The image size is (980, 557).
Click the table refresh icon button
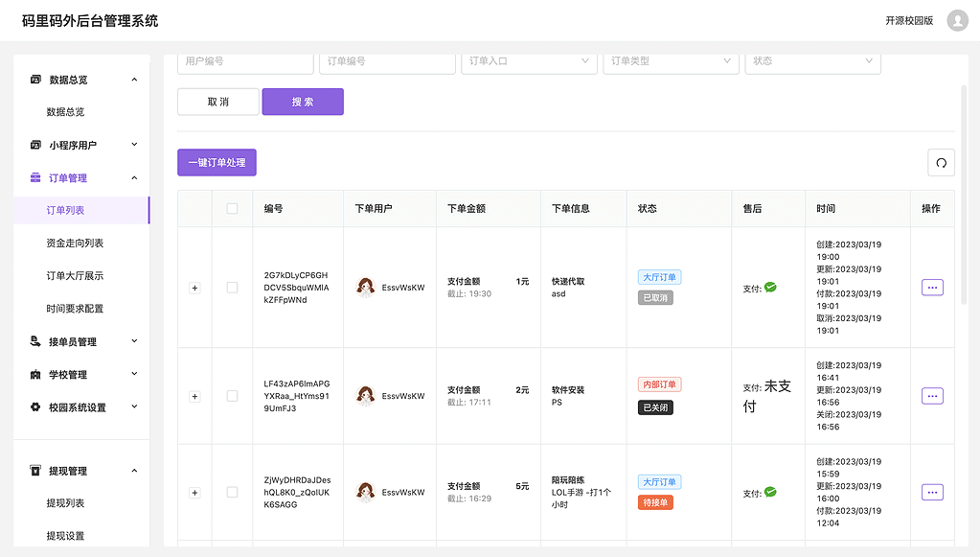click(x=941, y=163)
